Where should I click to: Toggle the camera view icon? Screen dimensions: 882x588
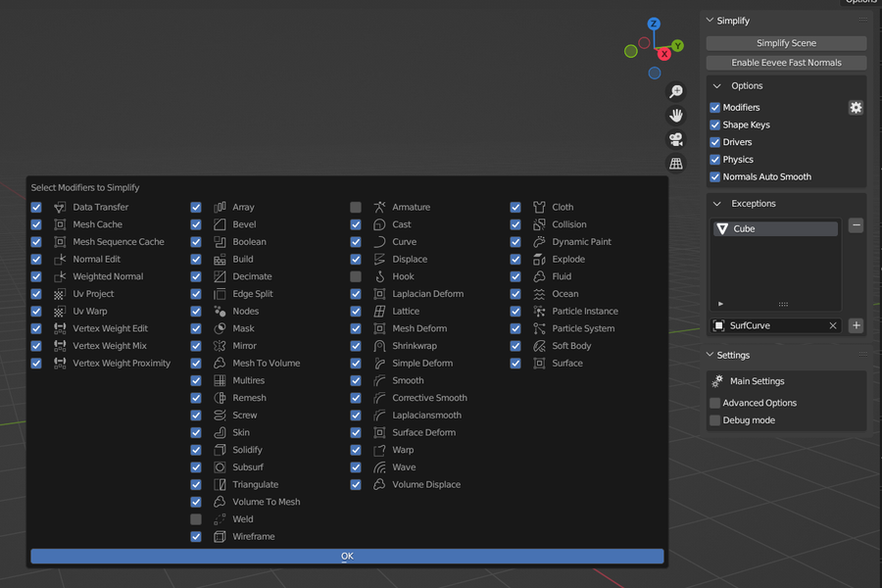(x=676, y=139)
